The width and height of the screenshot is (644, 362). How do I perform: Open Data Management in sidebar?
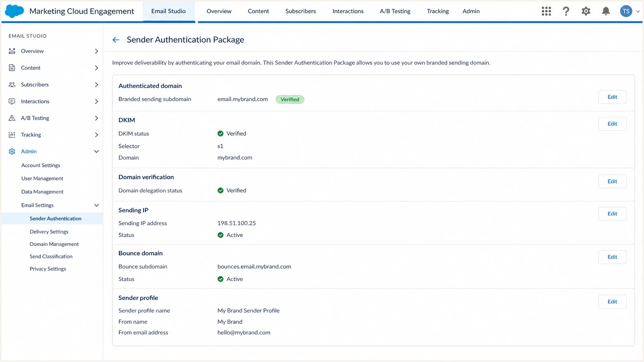[42, 192]
